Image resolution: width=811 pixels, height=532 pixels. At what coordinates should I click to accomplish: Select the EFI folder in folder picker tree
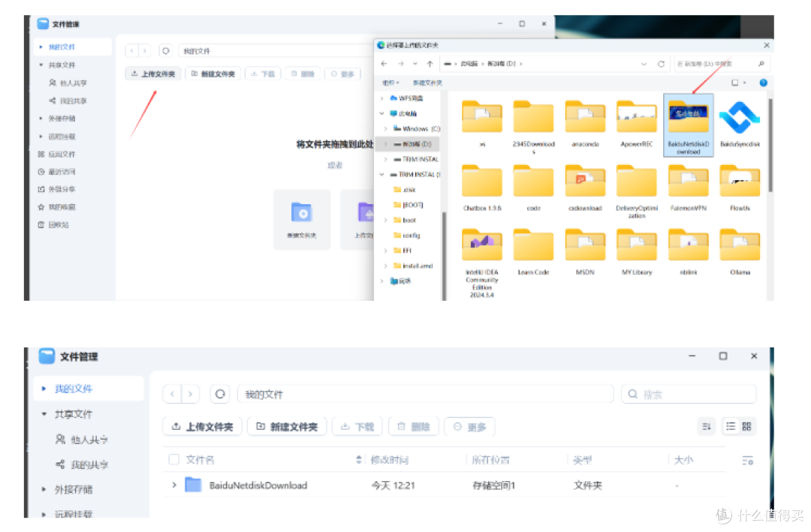pos(402,251)
